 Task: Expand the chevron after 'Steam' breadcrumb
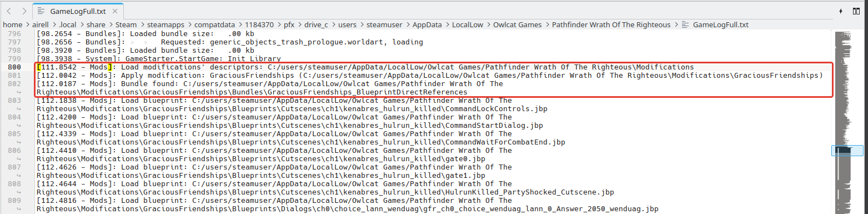click(142, 24)
